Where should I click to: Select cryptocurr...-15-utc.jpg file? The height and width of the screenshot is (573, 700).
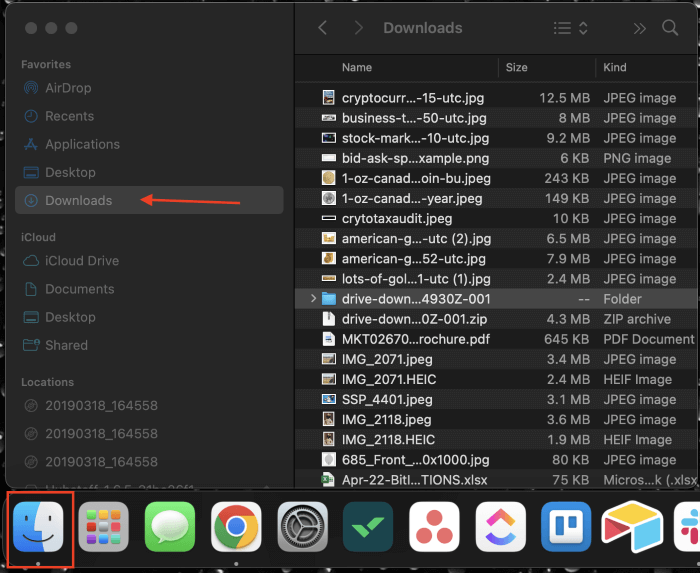point(496,98)
